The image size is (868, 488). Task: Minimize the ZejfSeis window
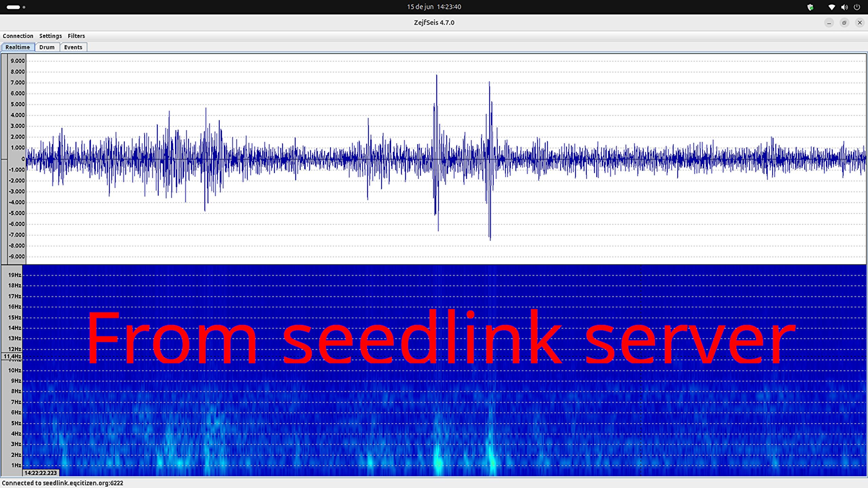click(829, 23)
